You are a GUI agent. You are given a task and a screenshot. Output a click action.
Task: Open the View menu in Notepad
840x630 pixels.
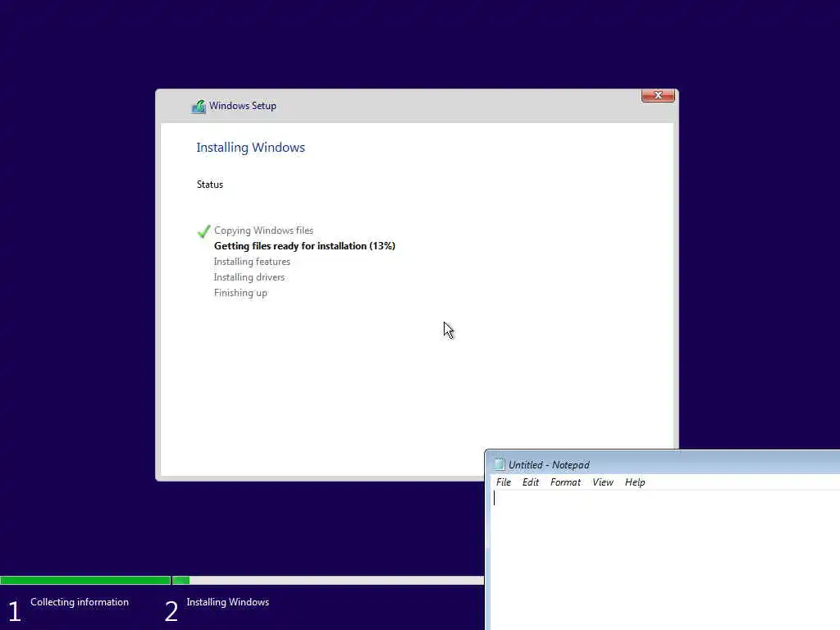(x=603, y=482)
